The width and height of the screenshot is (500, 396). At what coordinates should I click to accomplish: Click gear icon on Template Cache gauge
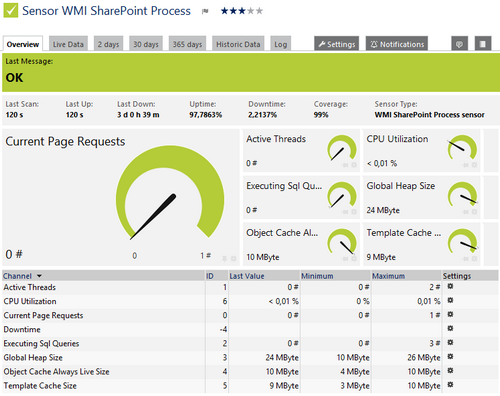(x=474, y=259)
